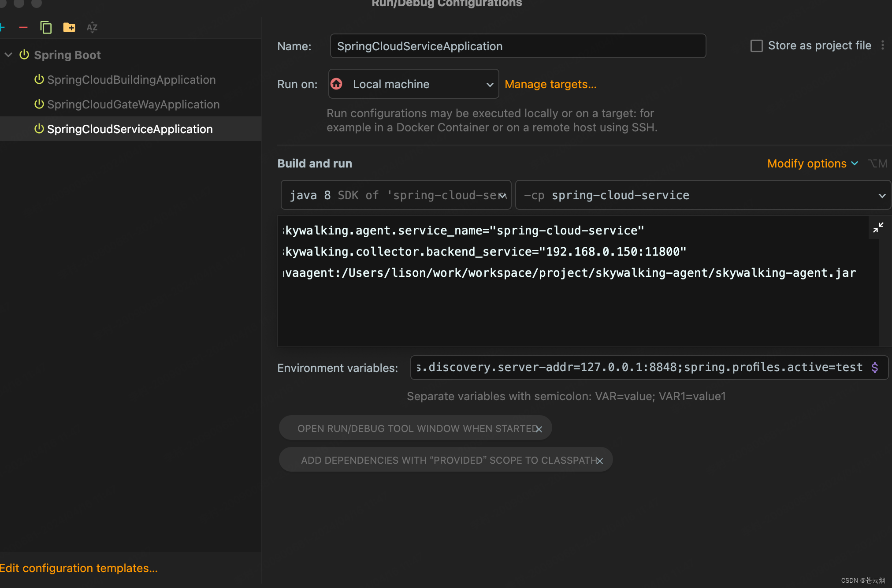Open three-dot menu beside Store as project file

pos(882,45)
